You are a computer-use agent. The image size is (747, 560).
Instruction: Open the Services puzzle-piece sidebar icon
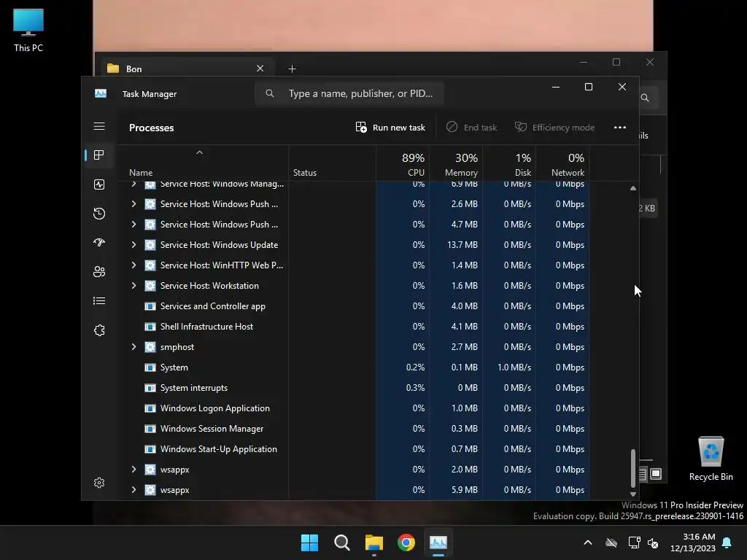[x=99, y=330]
